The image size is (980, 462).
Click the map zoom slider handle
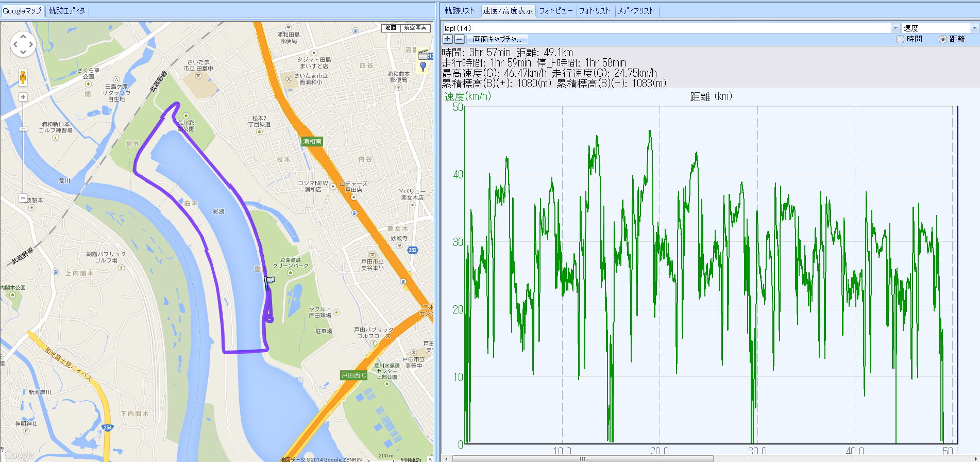(23, 129)
